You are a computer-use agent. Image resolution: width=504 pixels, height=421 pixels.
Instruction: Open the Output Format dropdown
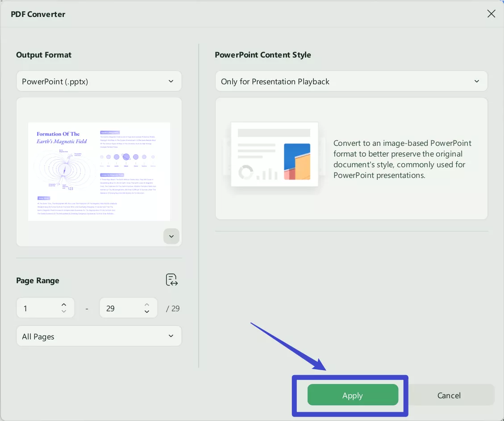tap(99, 81)
